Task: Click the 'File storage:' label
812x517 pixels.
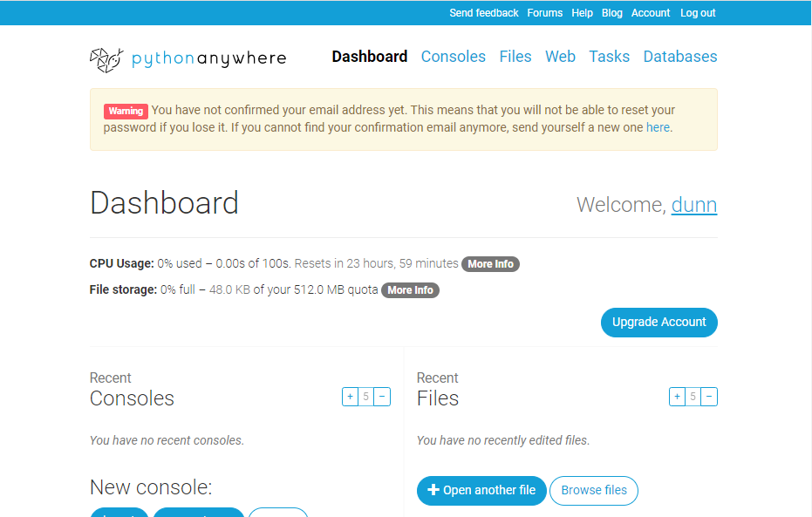Action: pos(123,289)
